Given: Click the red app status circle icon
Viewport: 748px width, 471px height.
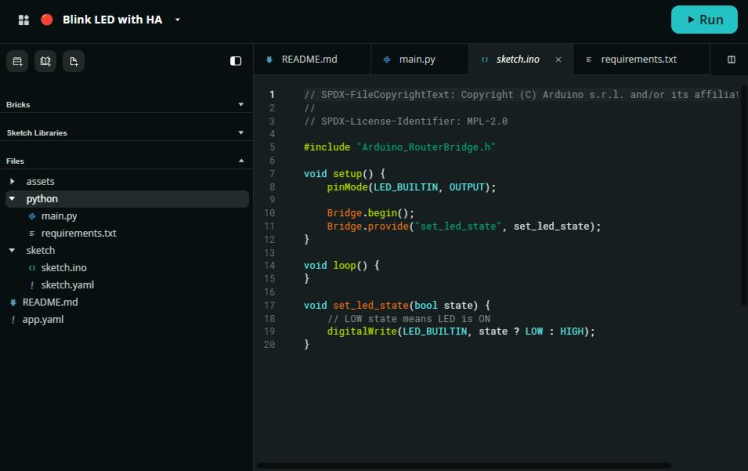Looking at the screenshot, I should (46, 20).
